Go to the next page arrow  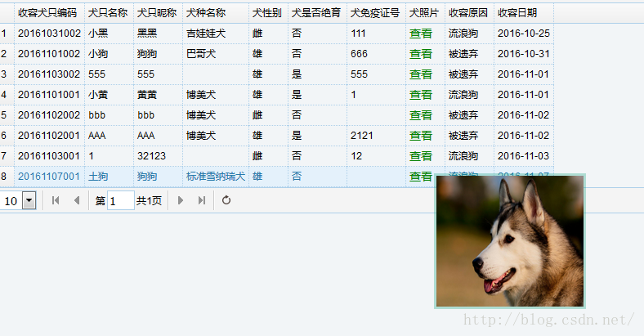click(181, 200)
